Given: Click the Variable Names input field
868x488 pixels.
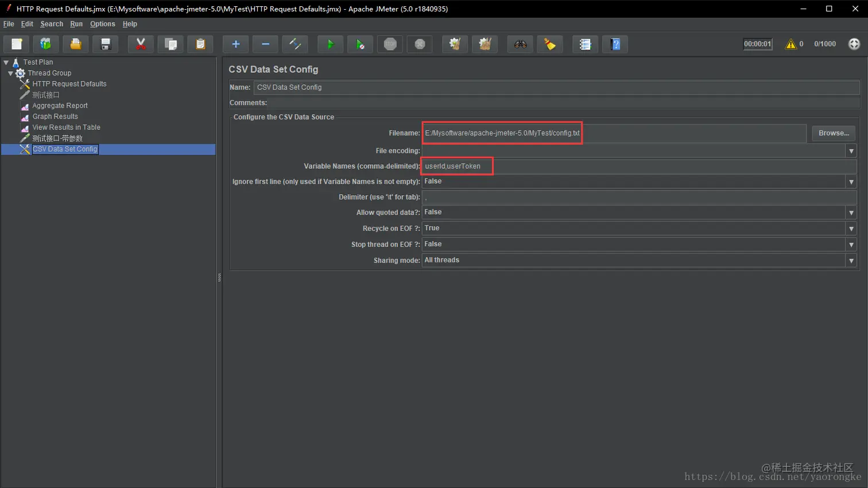Looking at the screenshot, I should tap(640, 166).
